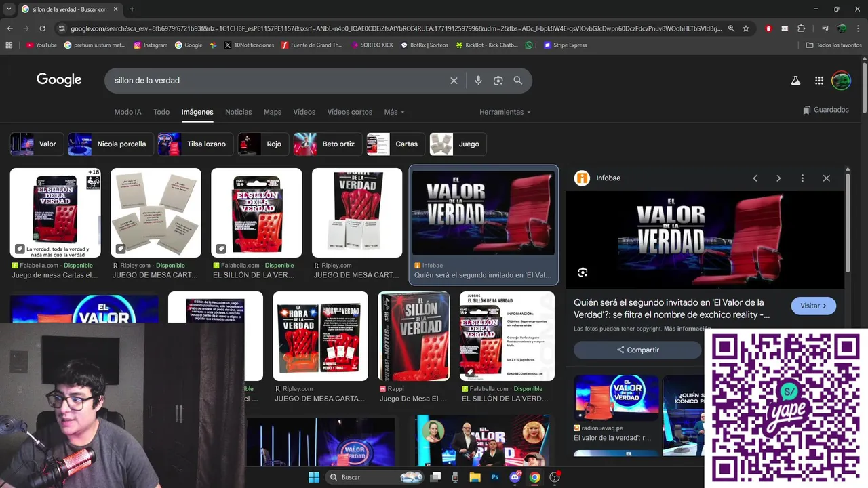Show next image in preview panel

778,178
